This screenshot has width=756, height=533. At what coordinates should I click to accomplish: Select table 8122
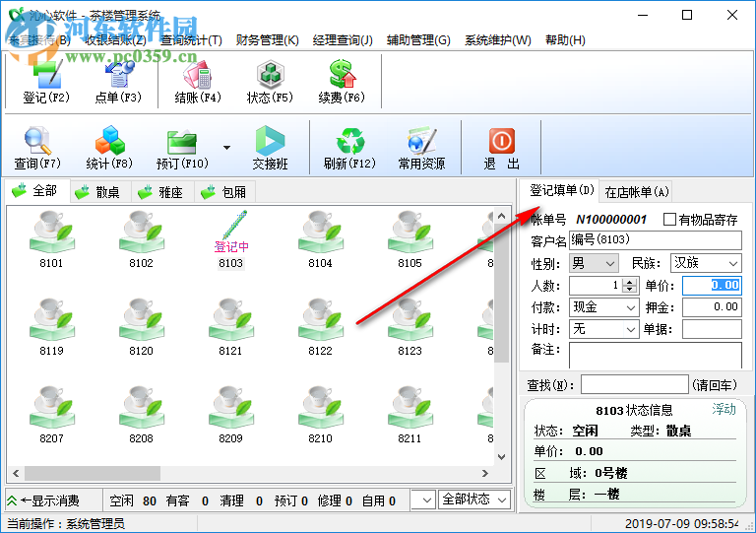[321, 327]
